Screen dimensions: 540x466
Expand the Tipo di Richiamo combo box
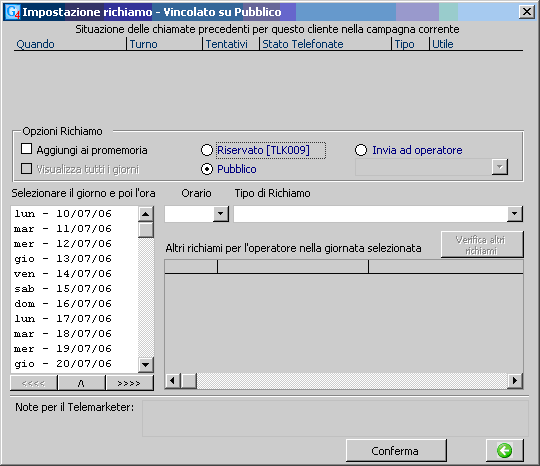click(x=515, y=214)
